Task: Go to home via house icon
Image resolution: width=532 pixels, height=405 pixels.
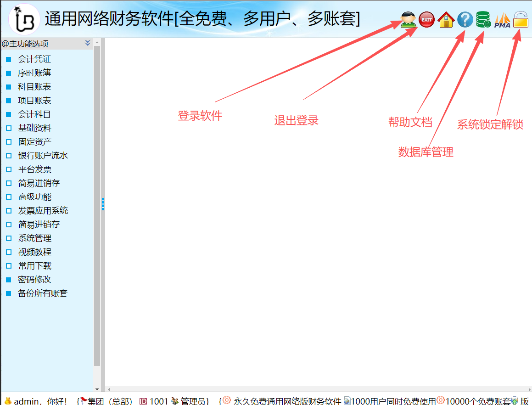Action: click(x=446, y=20)
